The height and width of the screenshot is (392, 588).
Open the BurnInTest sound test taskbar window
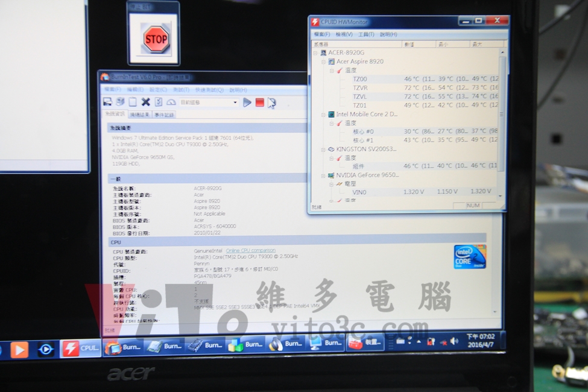(285, 344)
